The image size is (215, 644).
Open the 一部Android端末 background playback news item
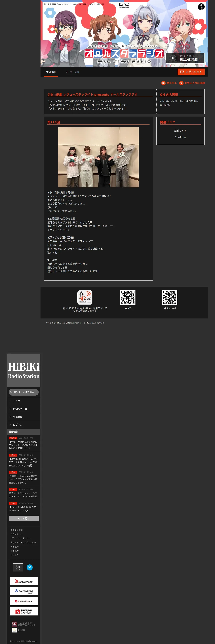pyautogui.click(x=23, y=479)
